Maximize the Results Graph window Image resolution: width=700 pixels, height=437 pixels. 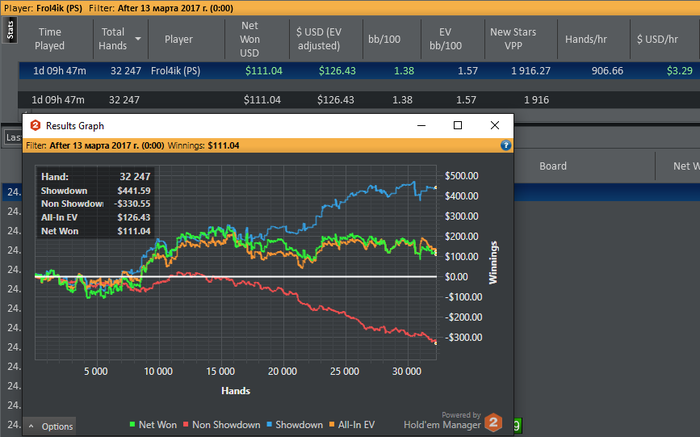[458, 125]
